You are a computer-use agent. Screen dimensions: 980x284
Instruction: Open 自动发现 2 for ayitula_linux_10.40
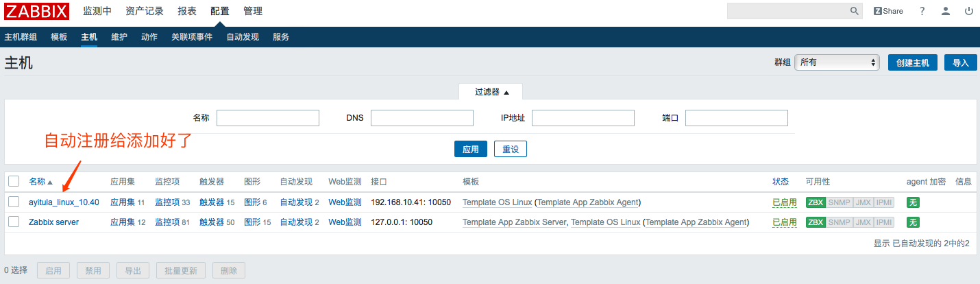(x=296, y=202)
